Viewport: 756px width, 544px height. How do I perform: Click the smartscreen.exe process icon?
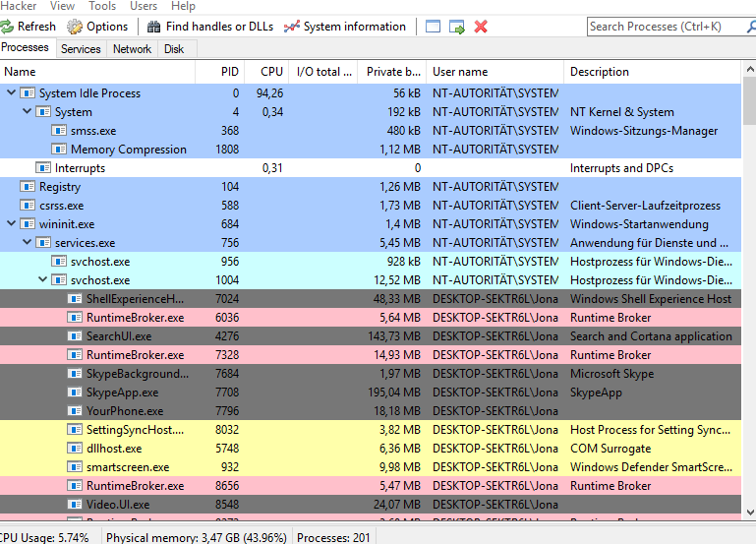[75, 467]
